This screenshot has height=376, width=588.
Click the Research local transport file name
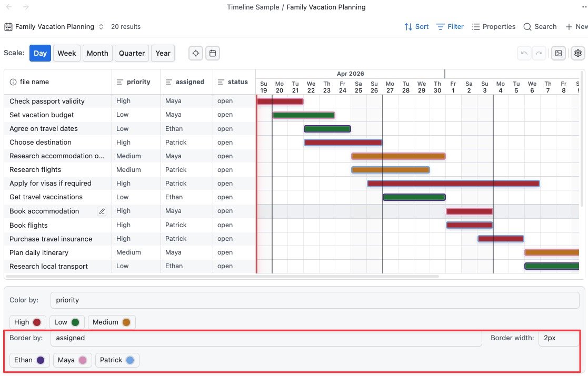48,267
